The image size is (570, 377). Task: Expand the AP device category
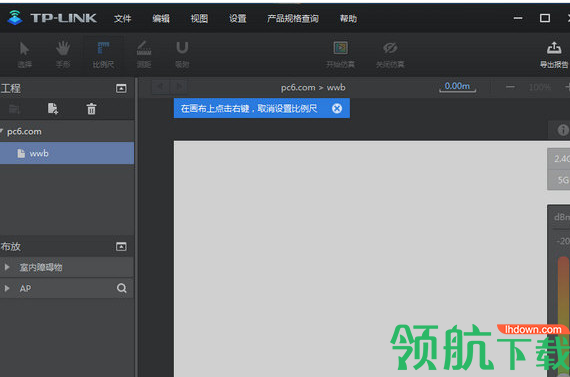tap(7, 288)
